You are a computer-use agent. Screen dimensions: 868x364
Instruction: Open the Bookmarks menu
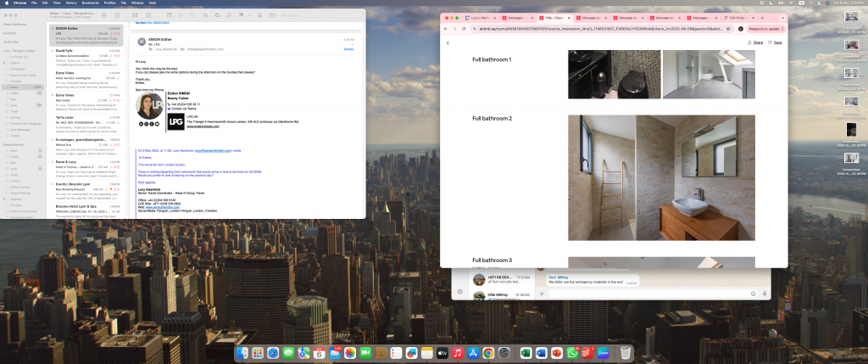coord(88,3)
